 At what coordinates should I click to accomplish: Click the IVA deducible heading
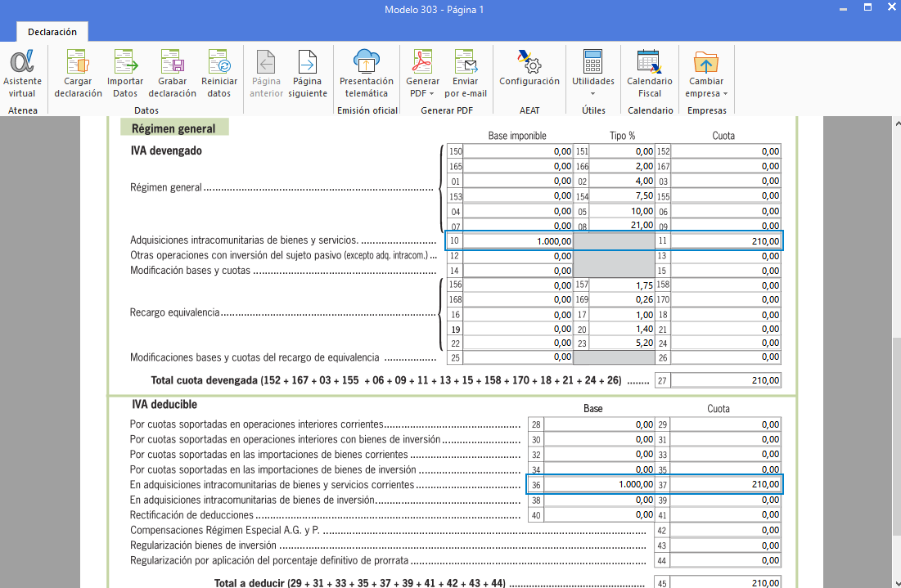pos(164,404)
